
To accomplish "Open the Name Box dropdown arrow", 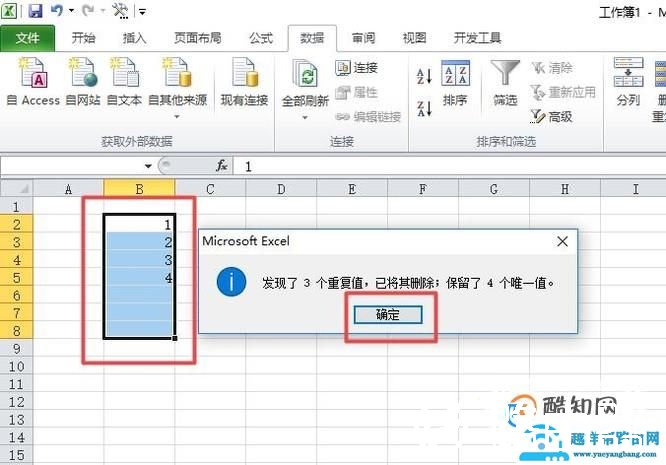I will pyautogui.click(x=148, y=166).
